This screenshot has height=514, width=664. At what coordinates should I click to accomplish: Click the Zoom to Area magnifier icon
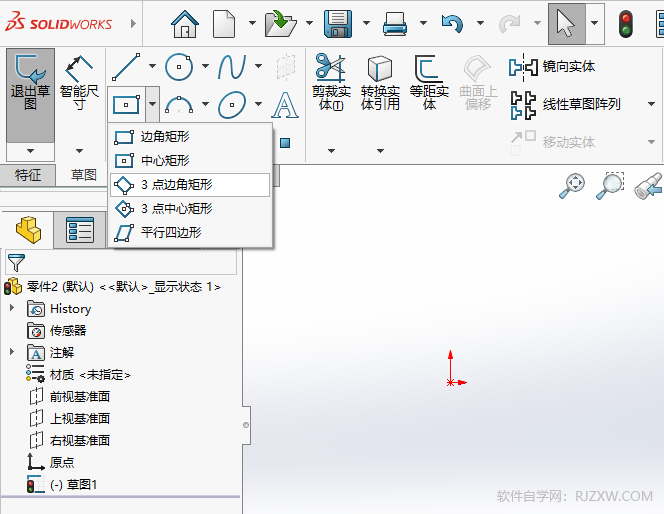[610, 185]
